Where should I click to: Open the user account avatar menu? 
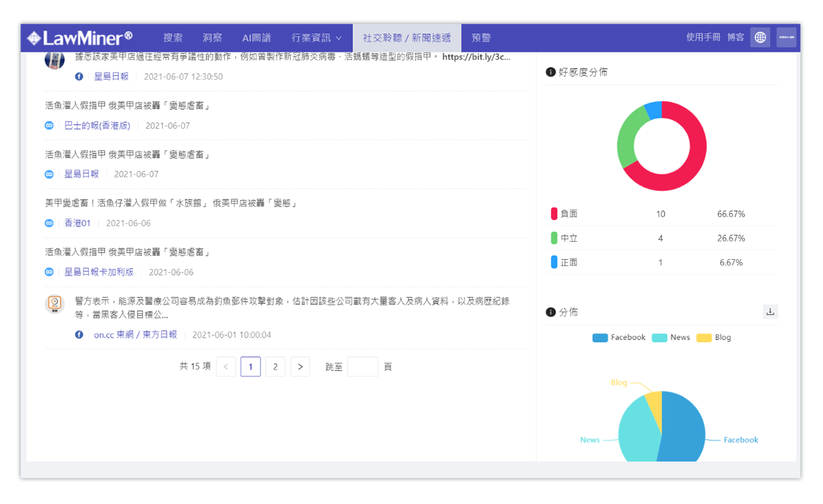pyautogui.click(x=786, y=37)
